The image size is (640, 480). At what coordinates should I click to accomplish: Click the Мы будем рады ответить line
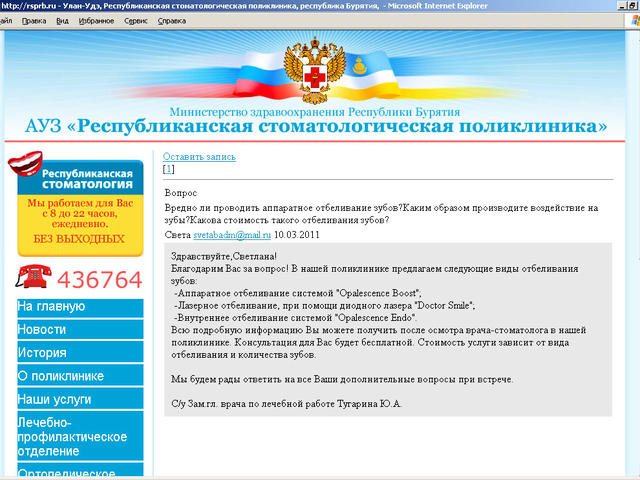coord(342,379)
